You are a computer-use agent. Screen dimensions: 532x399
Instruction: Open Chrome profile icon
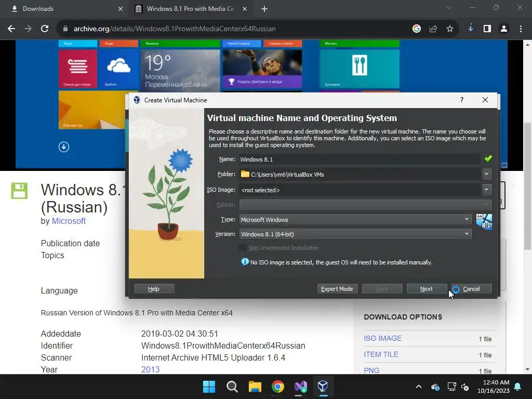point(504,29)
